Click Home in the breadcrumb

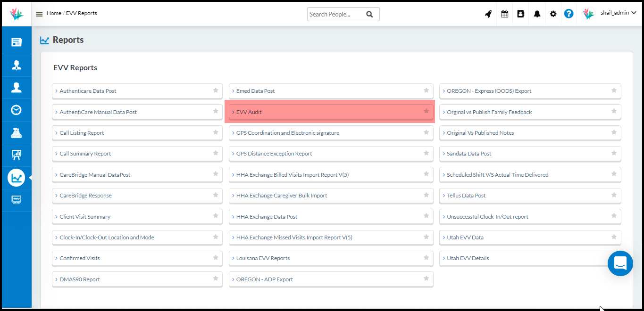point(54,13)
